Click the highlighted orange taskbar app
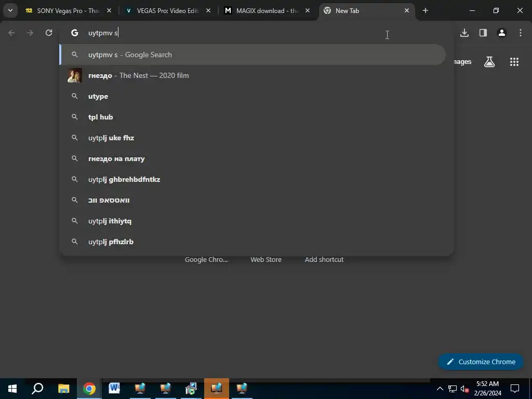 [x=217, y=389]
